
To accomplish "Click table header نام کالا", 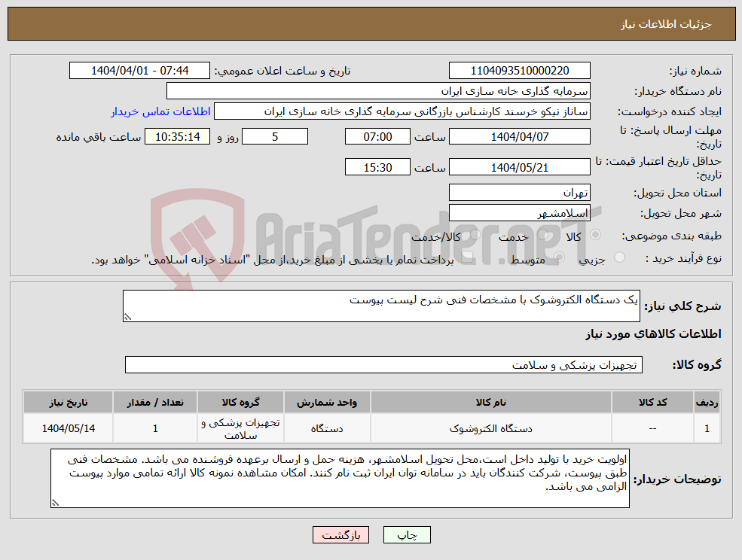I will 491,403.
